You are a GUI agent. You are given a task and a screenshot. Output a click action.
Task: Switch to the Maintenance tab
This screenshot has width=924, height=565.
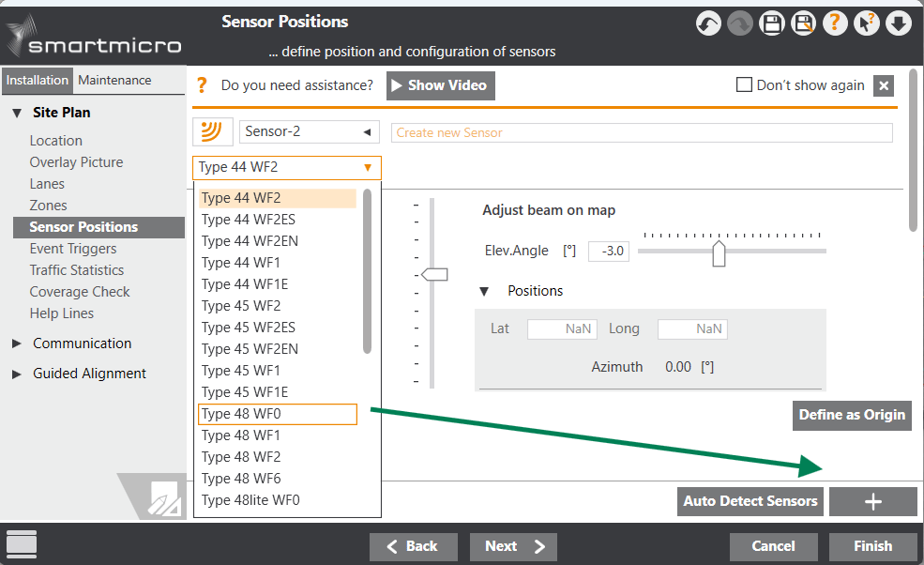(114, 80)
